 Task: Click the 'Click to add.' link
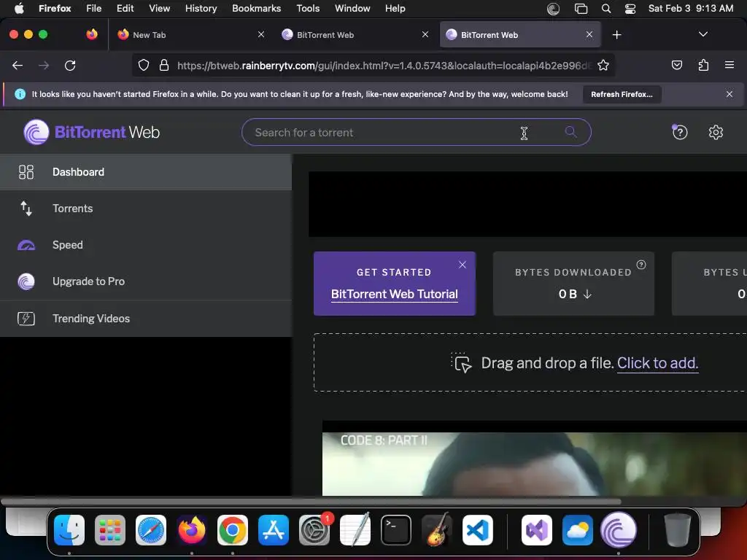pos(657,363)
